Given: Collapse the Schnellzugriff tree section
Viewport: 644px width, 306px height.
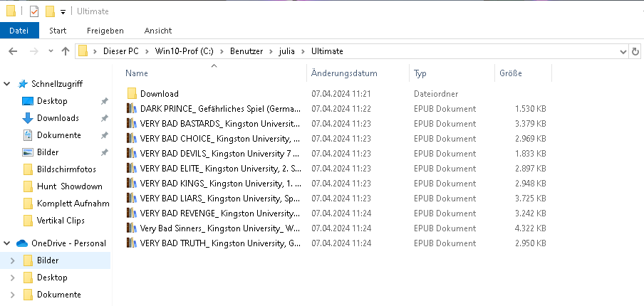Looking at the screenshot, I should point(7,84).
